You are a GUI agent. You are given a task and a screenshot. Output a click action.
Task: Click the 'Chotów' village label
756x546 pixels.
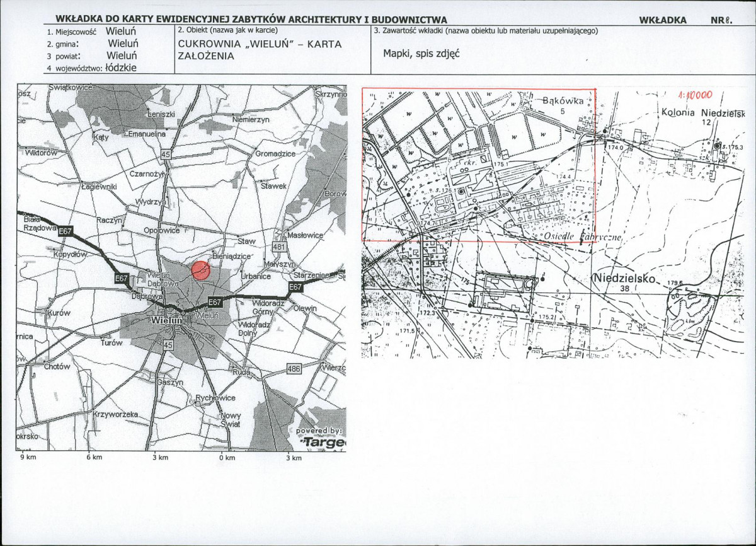[x=56, y=366]
